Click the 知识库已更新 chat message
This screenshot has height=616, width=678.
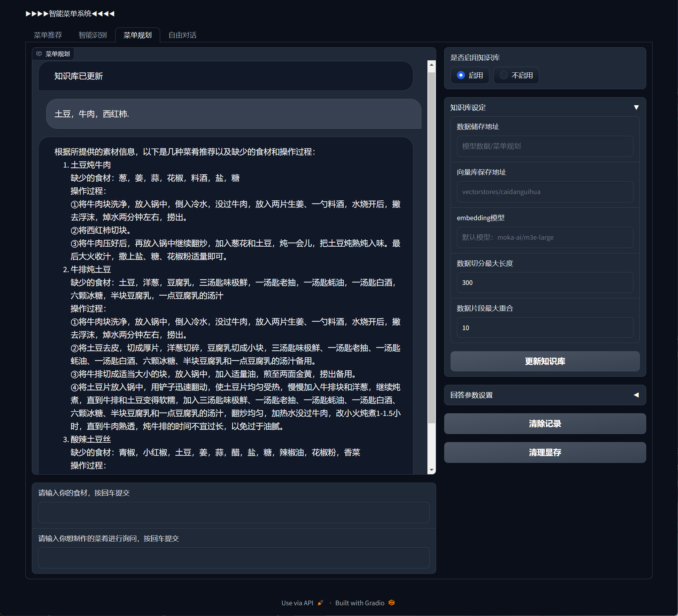(x=226, y=76)
